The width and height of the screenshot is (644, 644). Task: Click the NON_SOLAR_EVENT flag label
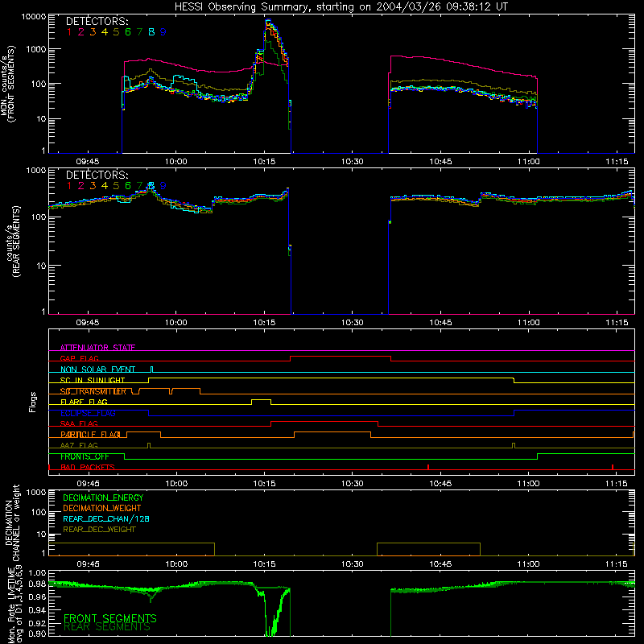[97, 369]
